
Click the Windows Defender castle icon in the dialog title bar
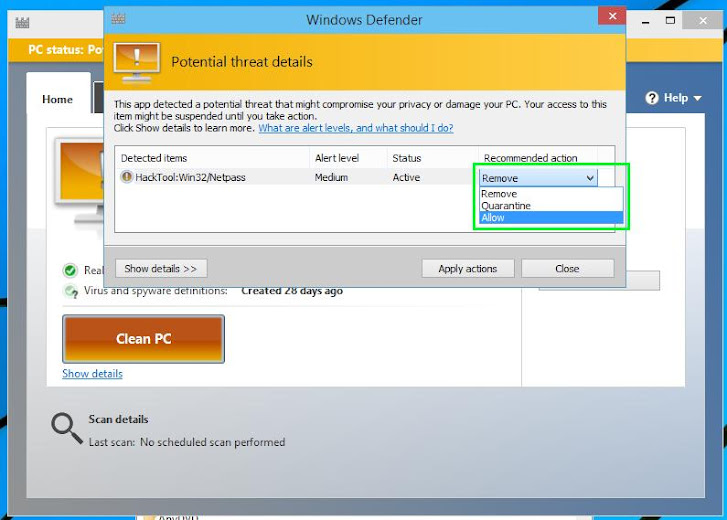118,19
